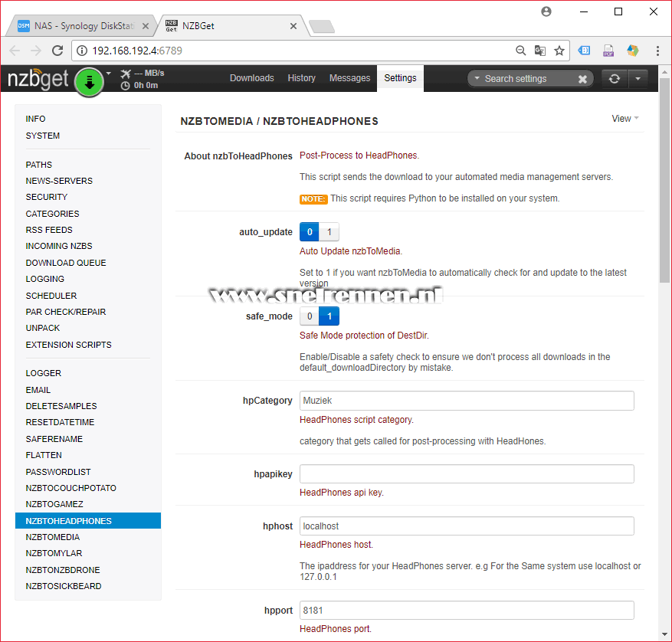The image size is (672, 642).
Task: Open DELETESAMPLES script settings
Action: point(61,406)
